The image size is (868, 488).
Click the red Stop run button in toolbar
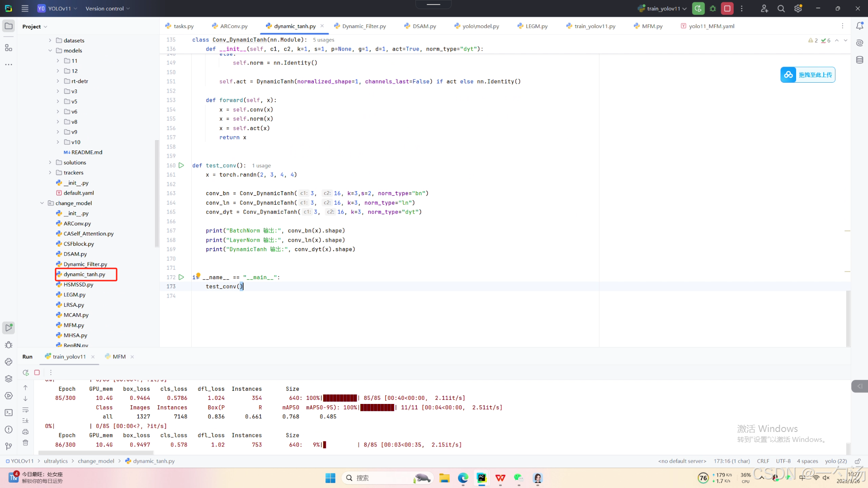[x=727, y=9]
